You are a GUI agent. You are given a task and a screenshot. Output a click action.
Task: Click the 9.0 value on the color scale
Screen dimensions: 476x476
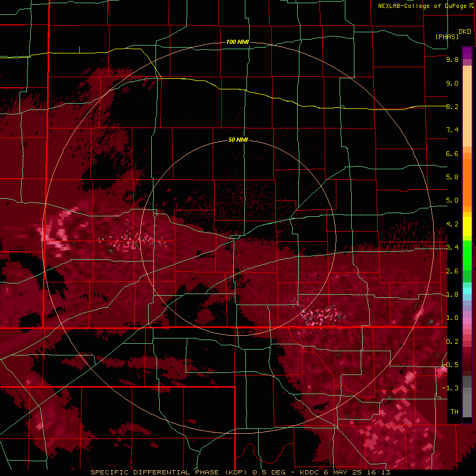[452, 83]
